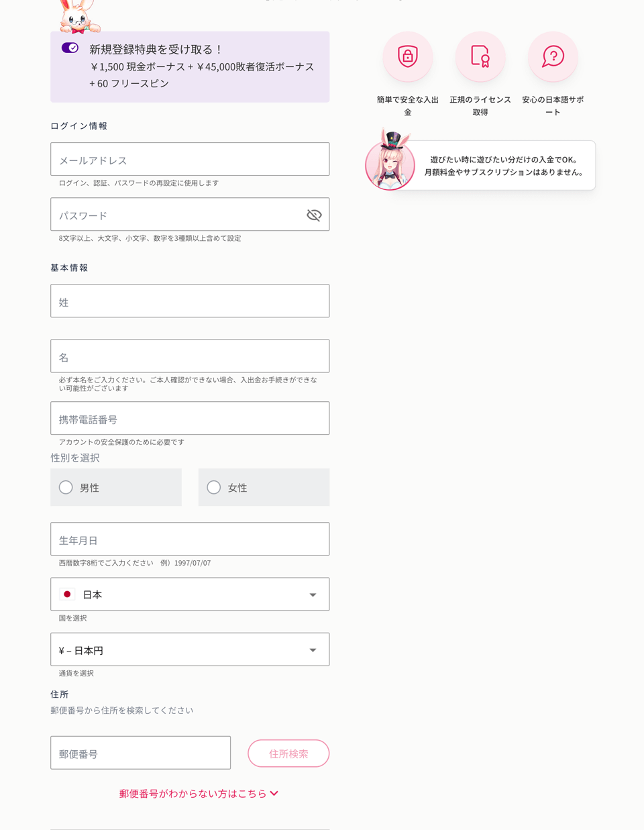The height and width of the screenshot is (830, 644).
Task: Focus the メールアドレス input field
Action: pos(190,159)
